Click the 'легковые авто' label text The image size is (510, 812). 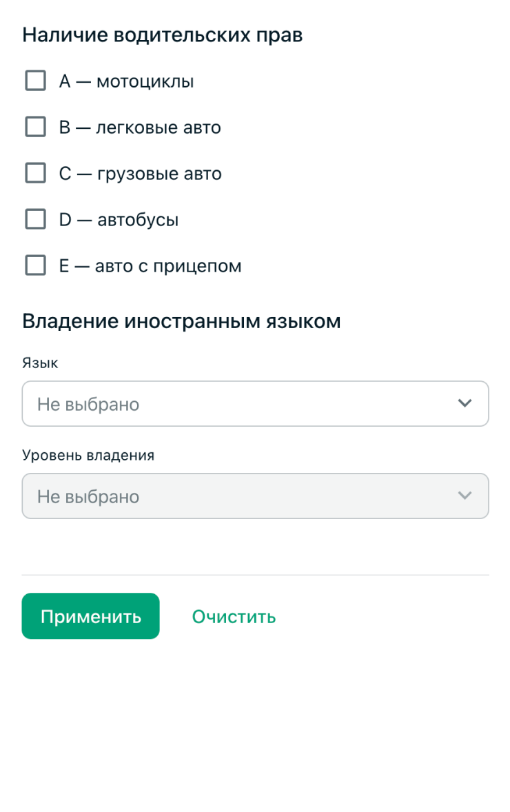[159, 128]
